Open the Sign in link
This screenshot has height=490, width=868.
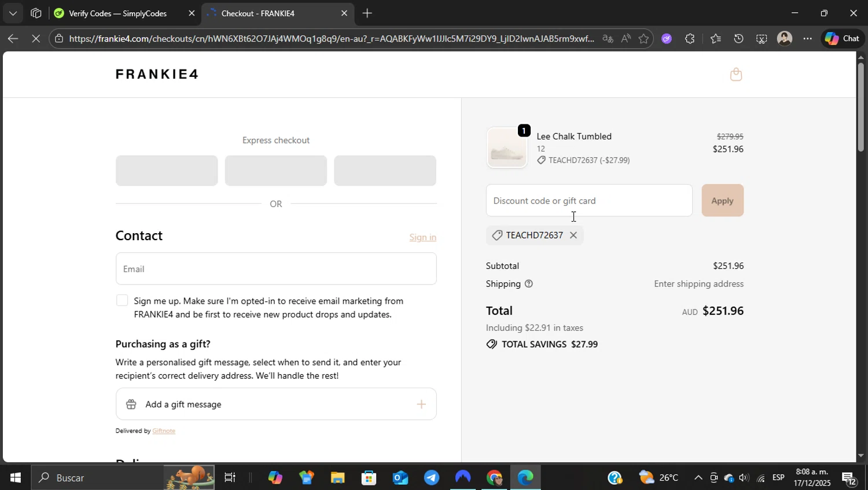tap(422, 237)
